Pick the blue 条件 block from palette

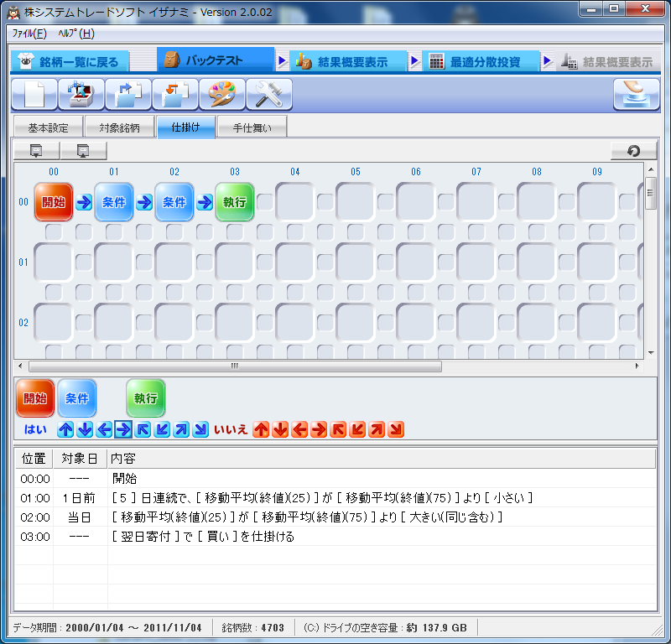(x=77, y=398)
